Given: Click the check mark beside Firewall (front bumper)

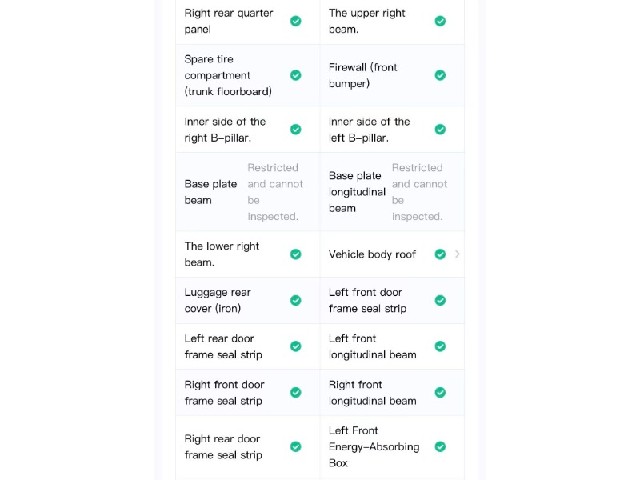Looking at the screenshot, I should [440, 75].
